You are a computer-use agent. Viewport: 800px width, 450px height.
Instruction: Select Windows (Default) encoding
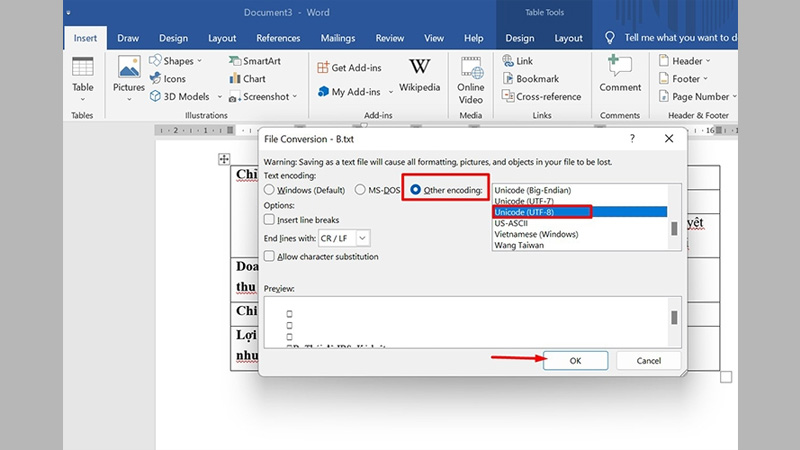[304, 190]
